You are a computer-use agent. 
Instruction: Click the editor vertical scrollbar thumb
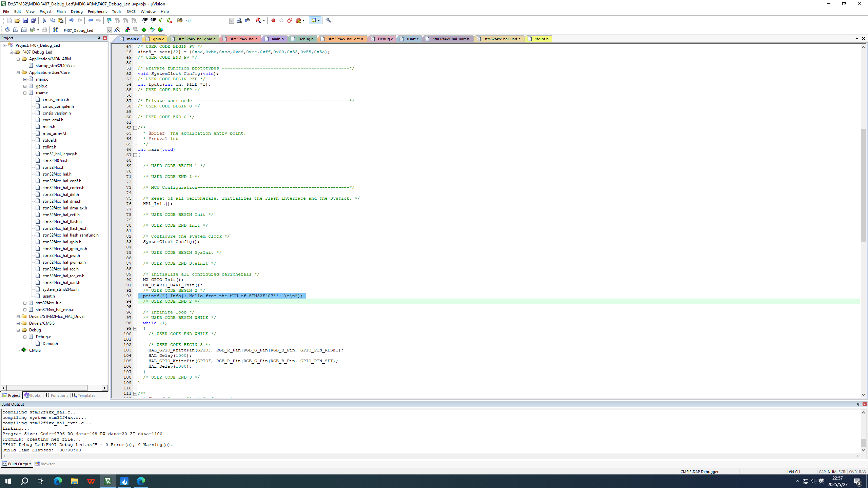[x=863, y=185]
